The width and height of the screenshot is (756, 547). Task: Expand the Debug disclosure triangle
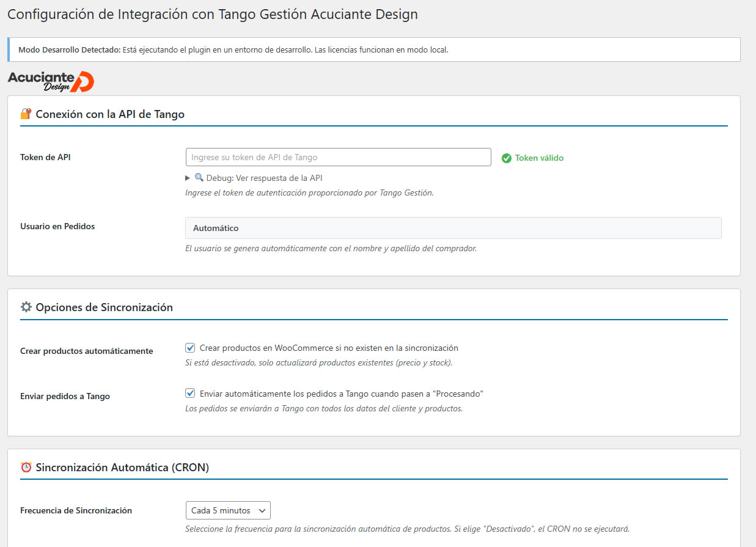pos(188,178)
